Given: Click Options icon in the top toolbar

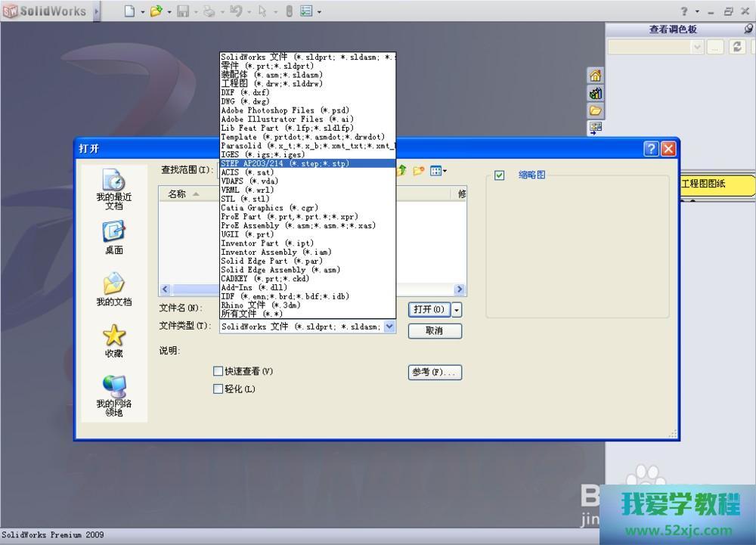Looking at the screenshot, I should pos(306,11).
